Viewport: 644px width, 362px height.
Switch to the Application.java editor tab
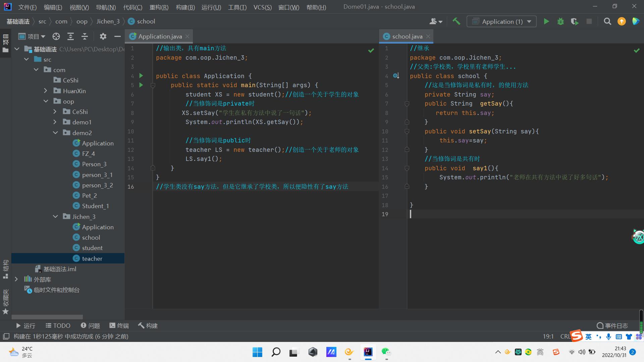pyautogui.click(x=160, y=36)
